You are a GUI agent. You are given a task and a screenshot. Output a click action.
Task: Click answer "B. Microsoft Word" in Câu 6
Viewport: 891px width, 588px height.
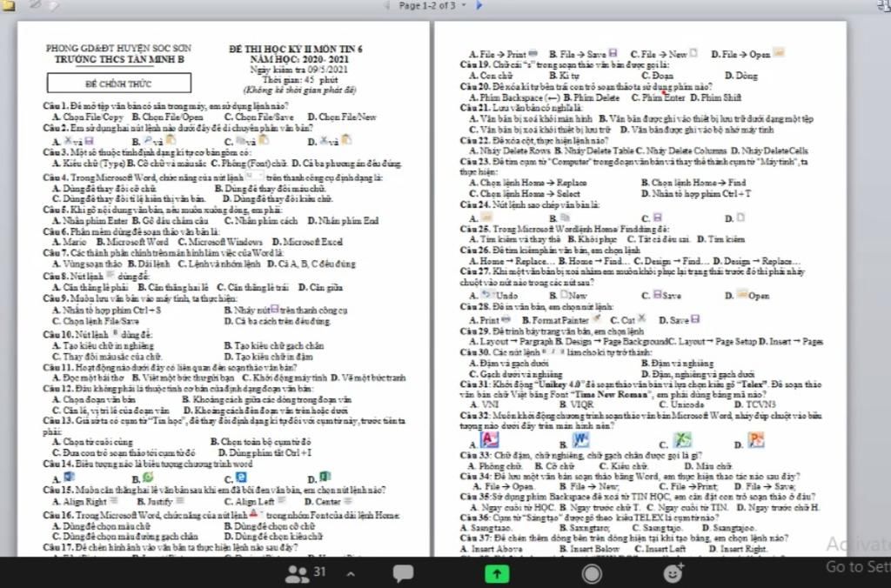(x=132, y=242)
